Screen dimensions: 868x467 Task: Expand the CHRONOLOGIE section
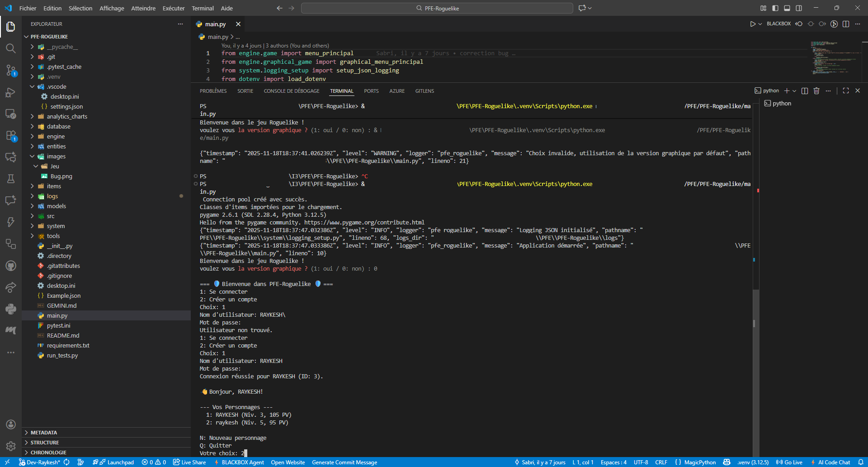coord(48,453)
